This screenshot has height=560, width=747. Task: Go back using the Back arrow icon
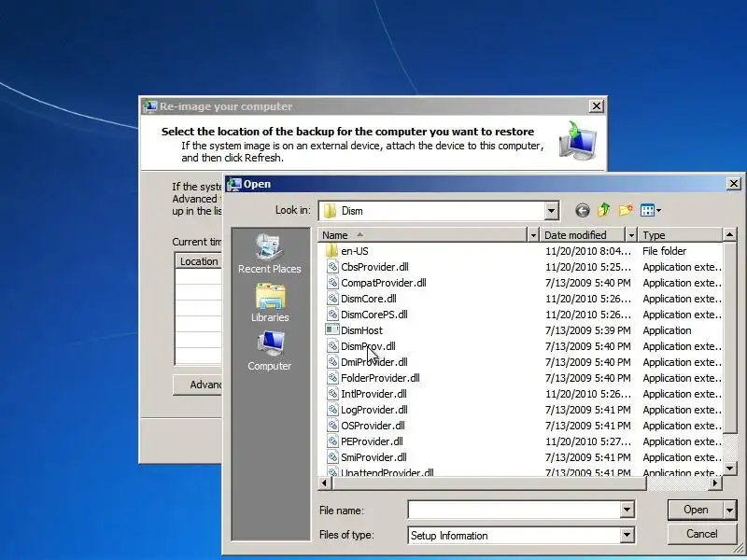[582, 210]
